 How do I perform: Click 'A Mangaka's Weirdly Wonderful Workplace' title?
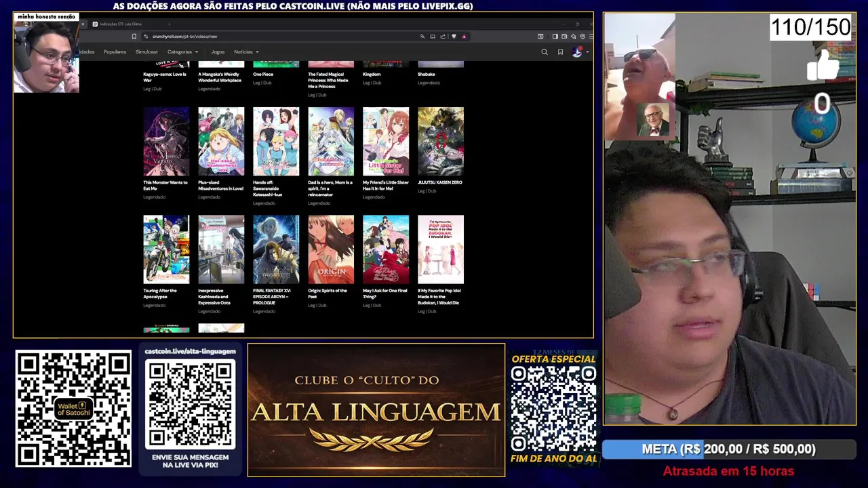(220, 77)
